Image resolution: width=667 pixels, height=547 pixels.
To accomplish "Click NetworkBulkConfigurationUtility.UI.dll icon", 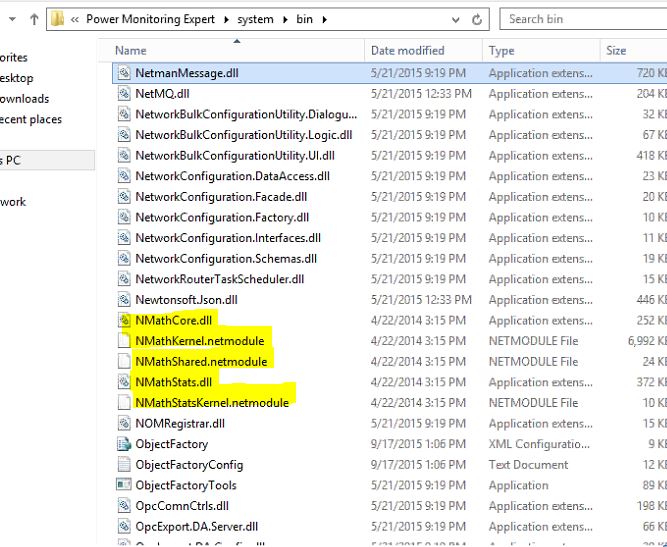I will coord(124,155).
